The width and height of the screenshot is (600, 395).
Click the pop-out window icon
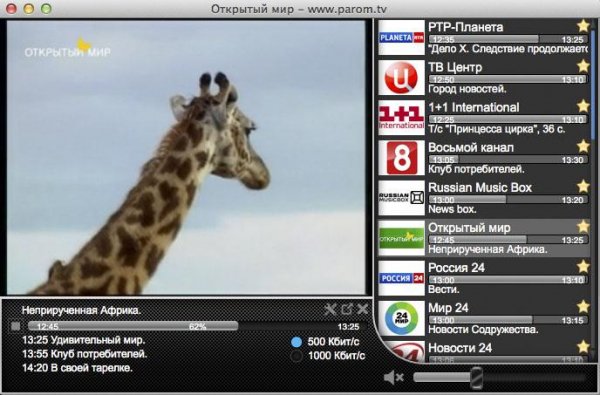(x=347, y=309)
